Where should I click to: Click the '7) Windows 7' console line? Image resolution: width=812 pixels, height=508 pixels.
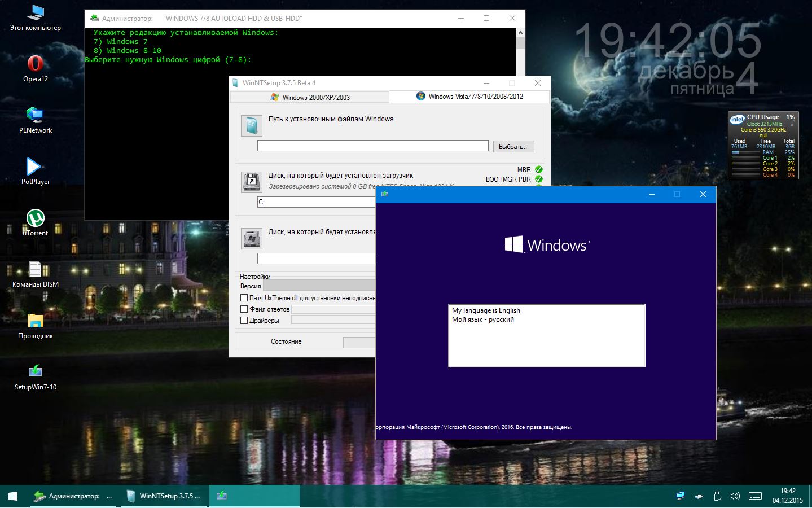coord(121,41)
